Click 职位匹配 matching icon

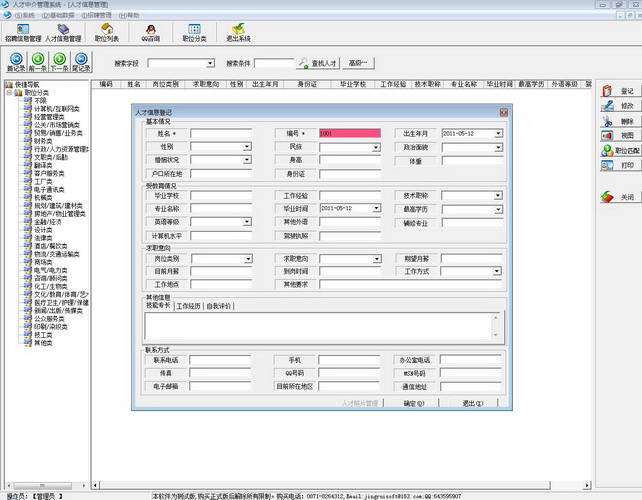tap(620, 150)
